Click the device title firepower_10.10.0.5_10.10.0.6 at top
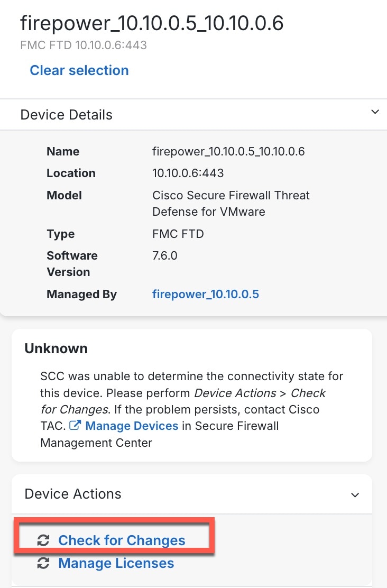The height and width of the screenshot is (588, 387). tap(152, 23)
